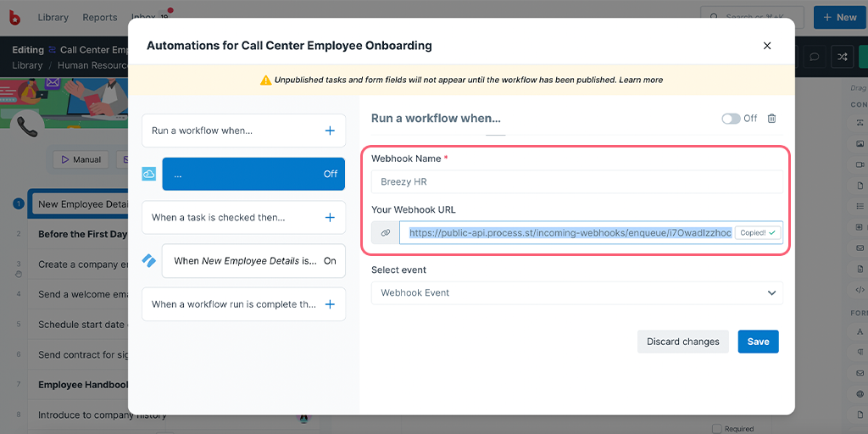
Task: Add a 'Run a workflow when...' automation
Action: tap(330, 131)
